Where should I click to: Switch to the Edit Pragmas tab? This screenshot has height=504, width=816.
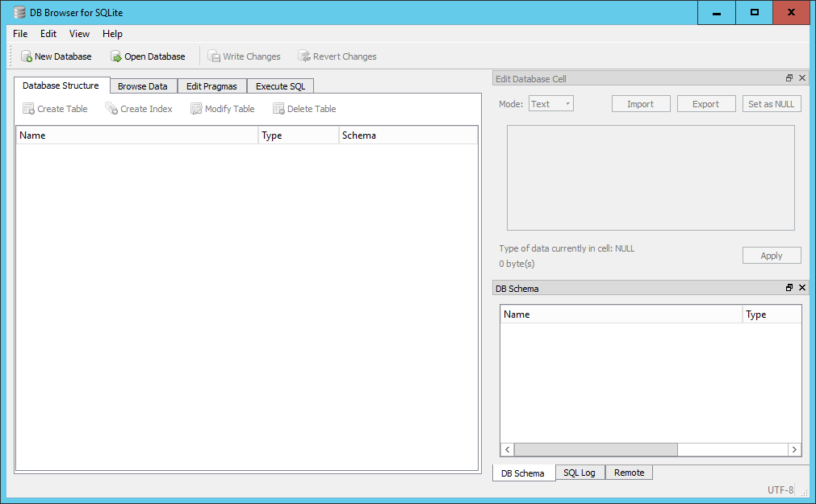point(211,86)
